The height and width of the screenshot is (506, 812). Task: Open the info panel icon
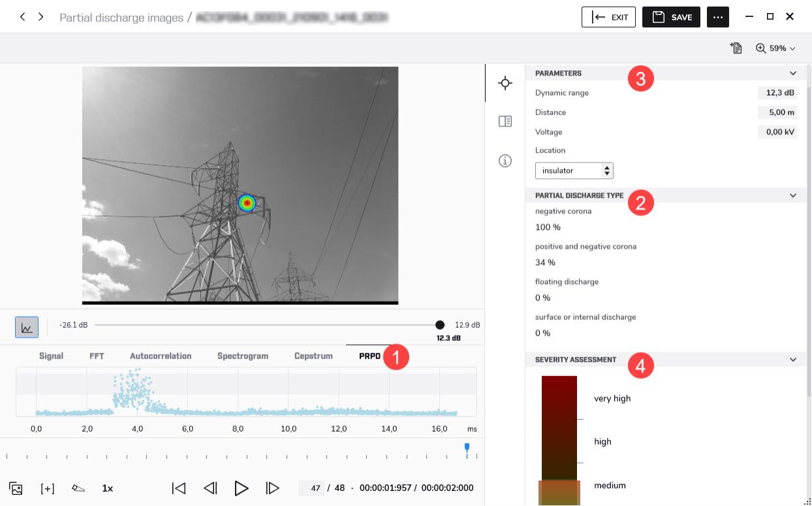pos(505,161)
